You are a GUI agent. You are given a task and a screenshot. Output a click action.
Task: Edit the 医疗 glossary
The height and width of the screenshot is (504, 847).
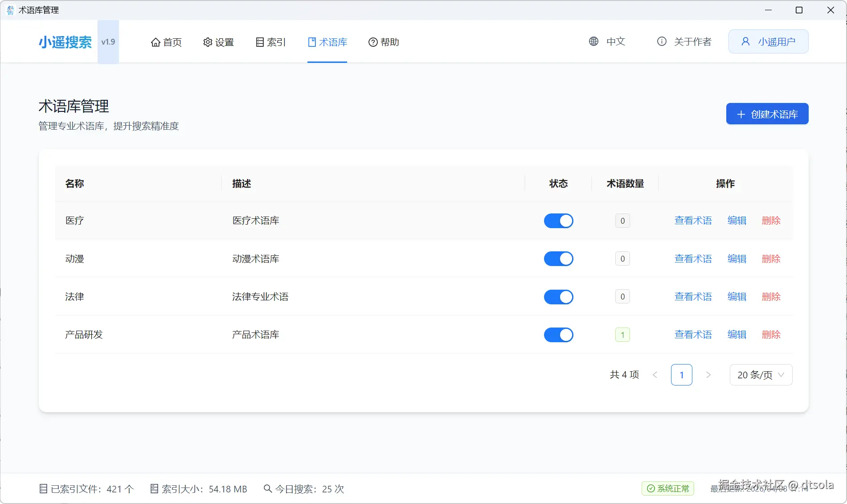737,221
